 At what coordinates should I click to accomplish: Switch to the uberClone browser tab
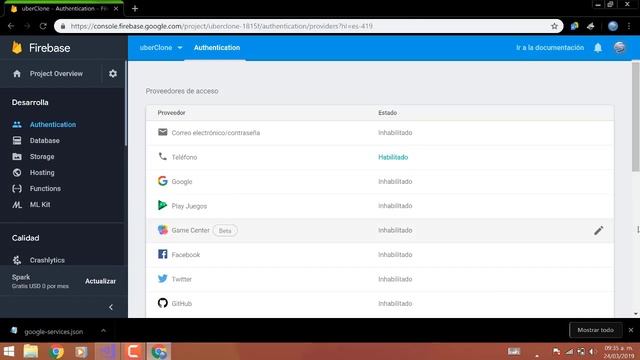coord(64,9)
